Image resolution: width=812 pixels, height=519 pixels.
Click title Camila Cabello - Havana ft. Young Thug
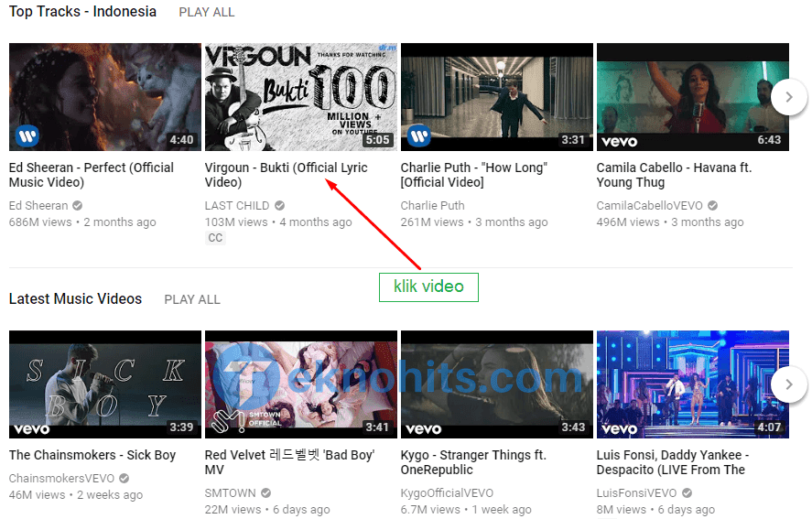coord(674,175)
